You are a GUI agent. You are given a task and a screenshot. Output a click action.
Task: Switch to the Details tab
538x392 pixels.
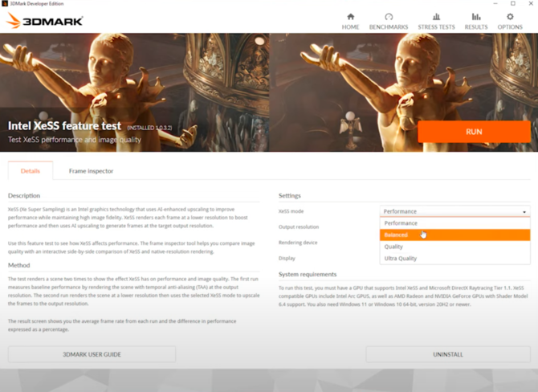pyautogui.click(x=31, y=170)
